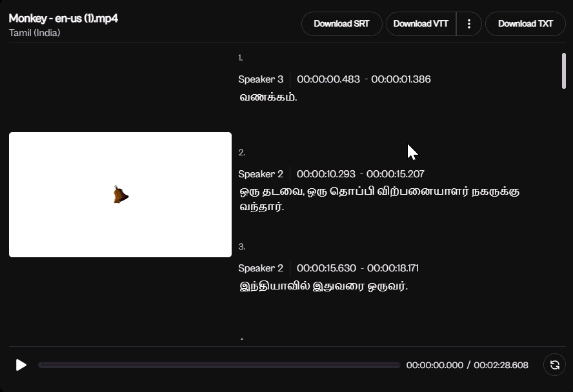
Task: Click the video preview thumbnail
Action: [120, 195]
